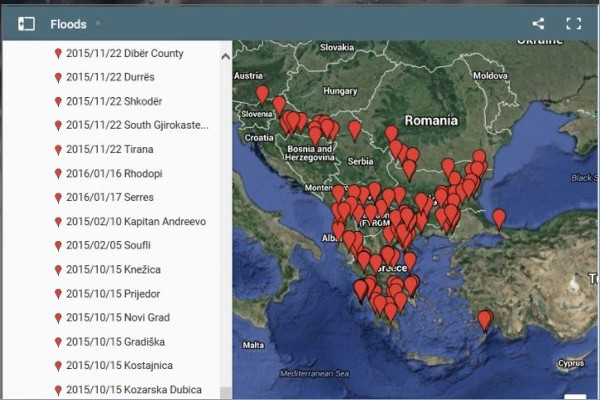Click the flood marker on Rhodes island
This screenshot has width=600, height=400.
point(485,320)
